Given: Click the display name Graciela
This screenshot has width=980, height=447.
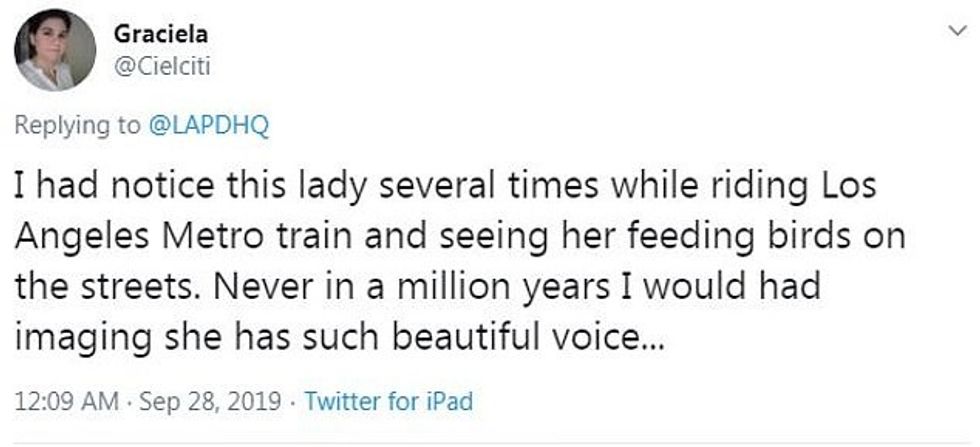Looking at the screenshot, I should pyautogui.click(x=159, y=35).
